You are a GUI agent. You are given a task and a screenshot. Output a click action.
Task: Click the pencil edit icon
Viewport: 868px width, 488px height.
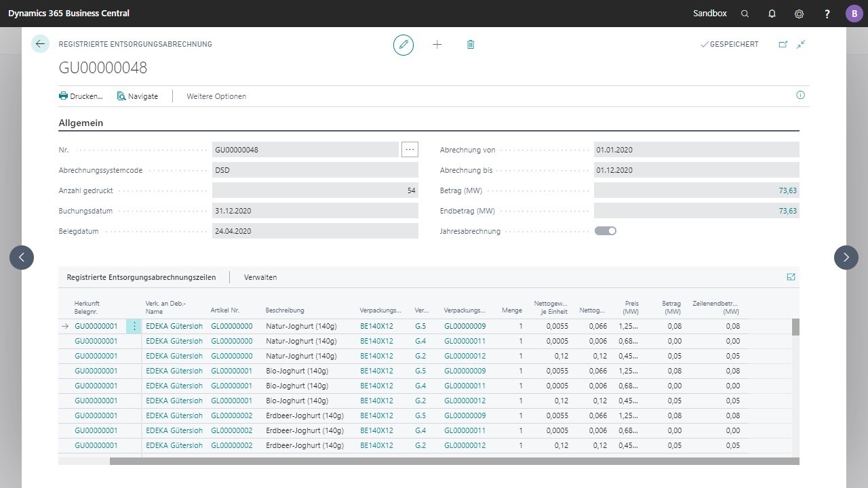pyautogui.click(x=403, y=45)
